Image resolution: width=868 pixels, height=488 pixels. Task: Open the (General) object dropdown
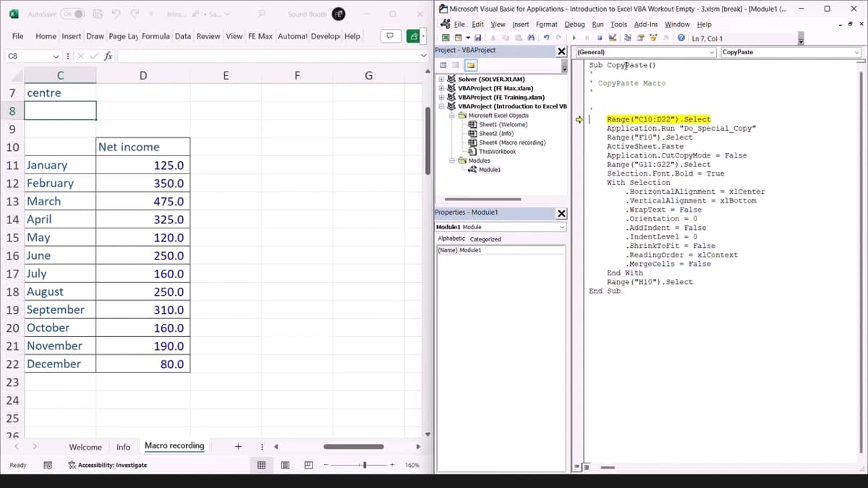[x=712, y=52]
